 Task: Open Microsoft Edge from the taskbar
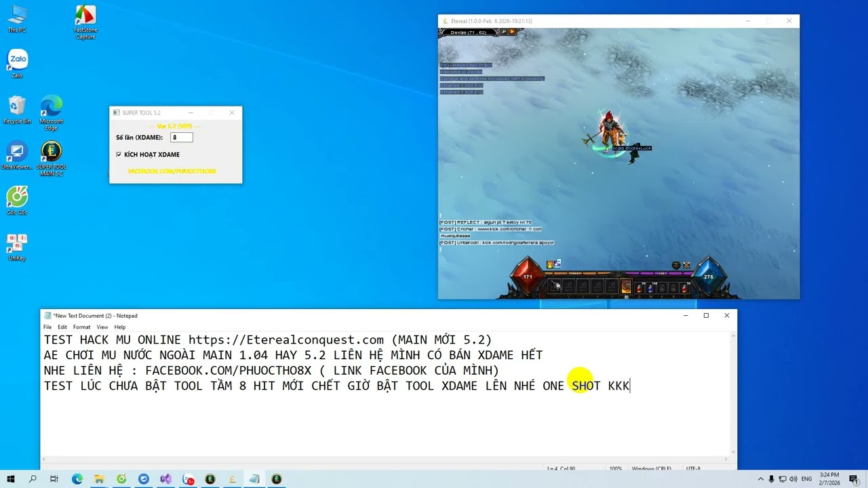77,479
